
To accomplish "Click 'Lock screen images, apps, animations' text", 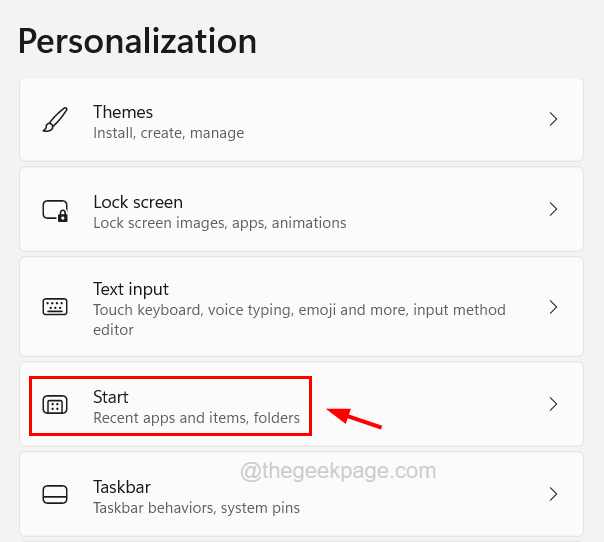I will (x=220, y=223).
